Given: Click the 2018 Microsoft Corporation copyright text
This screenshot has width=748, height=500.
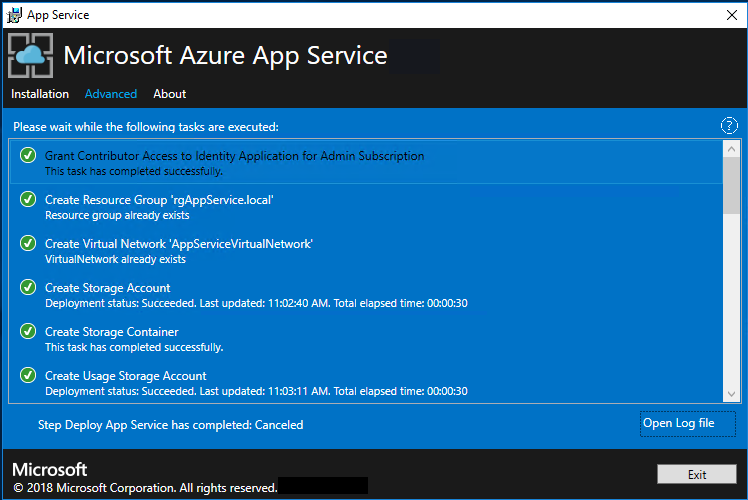Looking at the screenshot, I should (145, 488).
